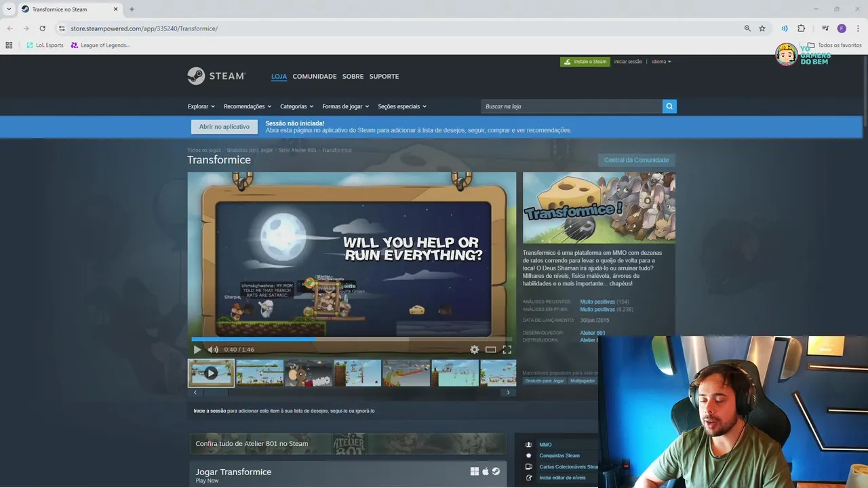Bookmark this page with the star
Viewport: 868px width, 488px height.
762,28
